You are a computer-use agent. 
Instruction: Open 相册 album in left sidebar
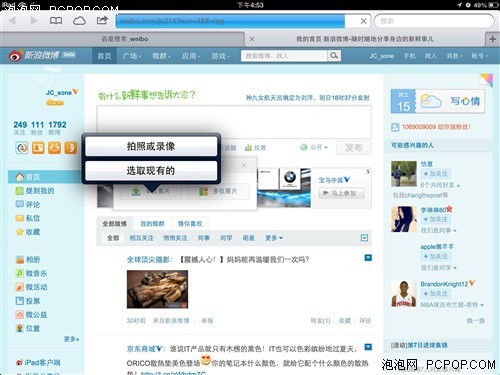point(28,259)
